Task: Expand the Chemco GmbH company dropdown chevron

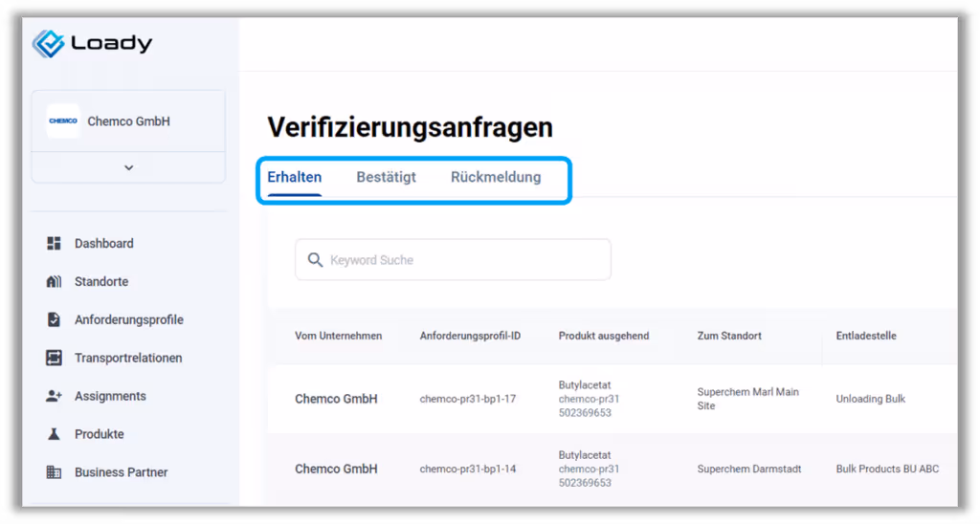Action: (x=129, y=167)
